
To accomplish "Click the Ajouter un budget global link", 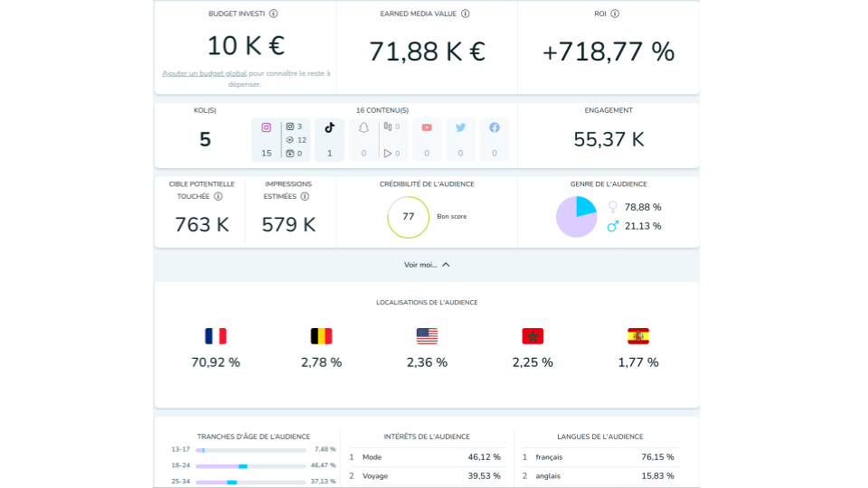I will coord(204,73).
